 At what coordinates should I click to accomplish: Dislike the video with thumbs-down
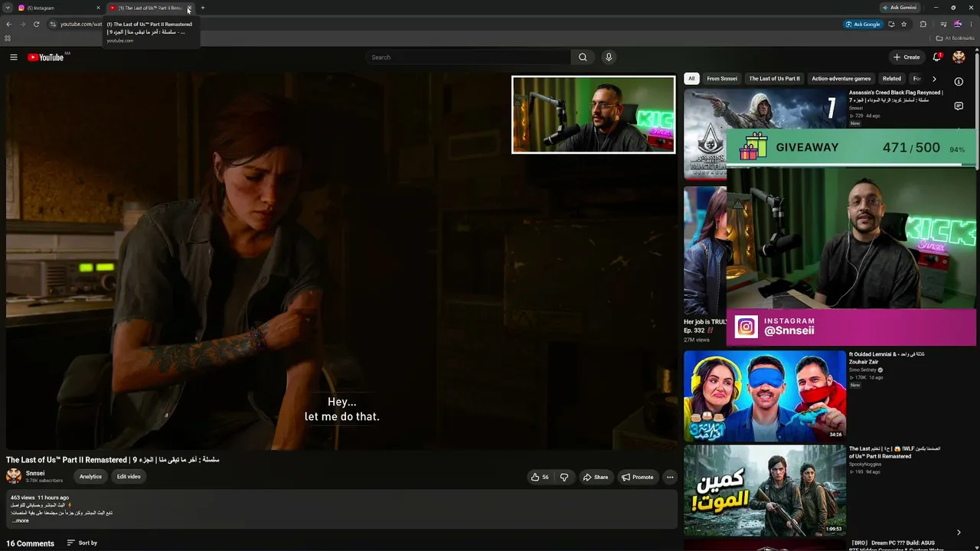(x=564, y=477)
